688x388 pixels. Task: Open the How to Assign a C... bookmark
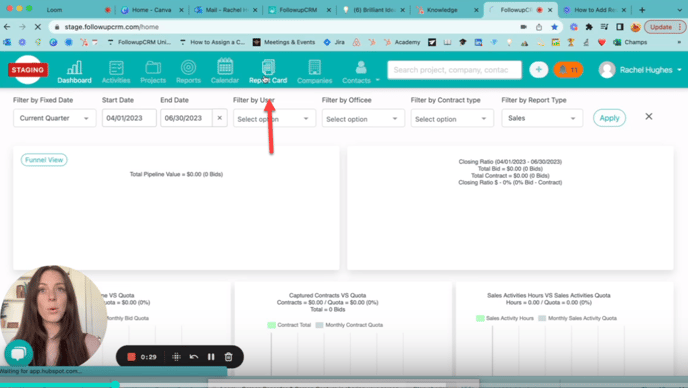pos(213,42)
